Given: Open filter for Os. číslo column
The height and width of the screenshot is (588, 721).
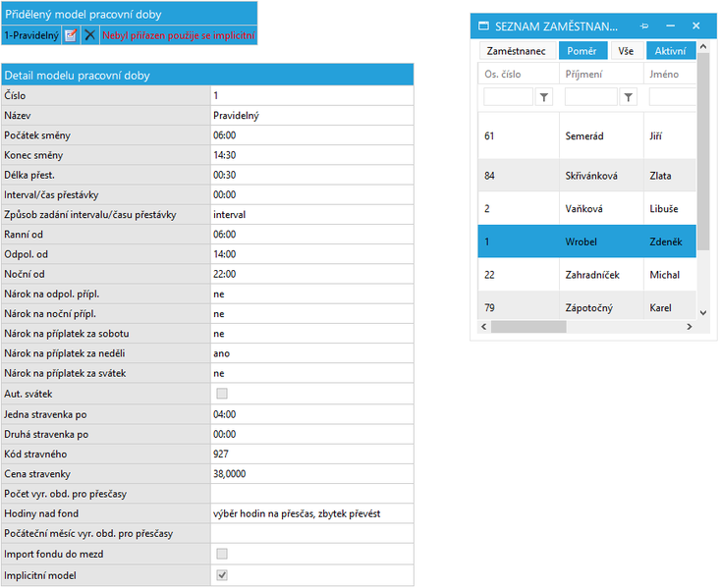Looking at the screenshot, I should tap(544, 97).
